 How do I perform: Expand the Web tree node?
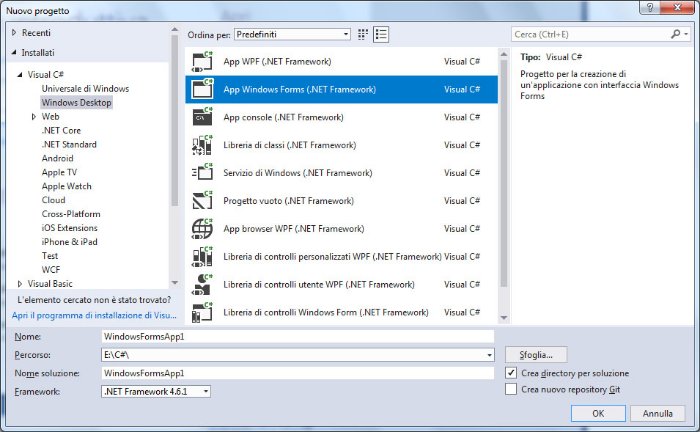click(33, 116)
